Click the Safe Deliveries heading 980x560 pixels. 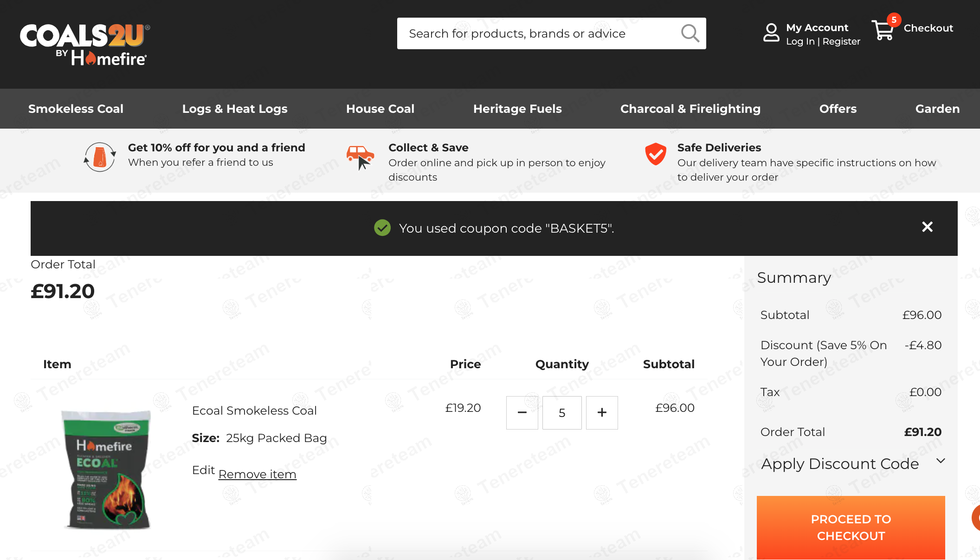[x=719, y=147]
